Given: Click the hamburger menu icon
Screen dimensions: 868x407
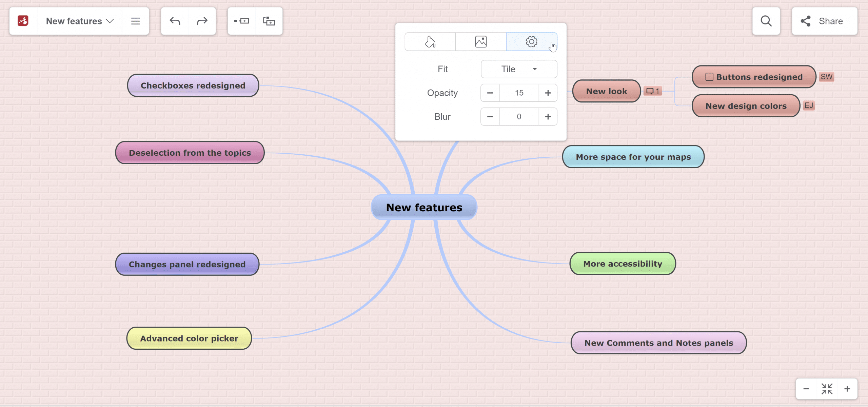Looking at the screenshot, I should 135,21.
